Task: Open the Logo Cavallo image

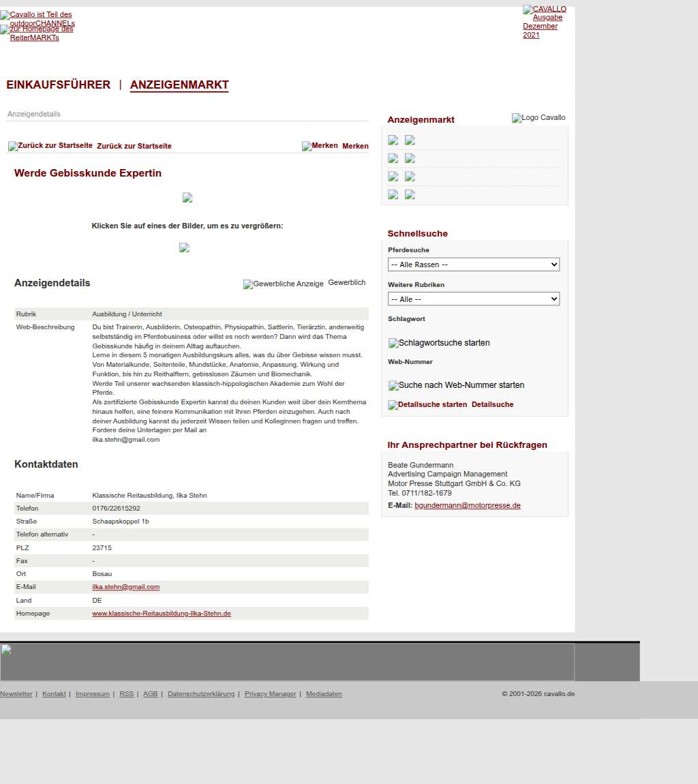Action: [538, 118]
